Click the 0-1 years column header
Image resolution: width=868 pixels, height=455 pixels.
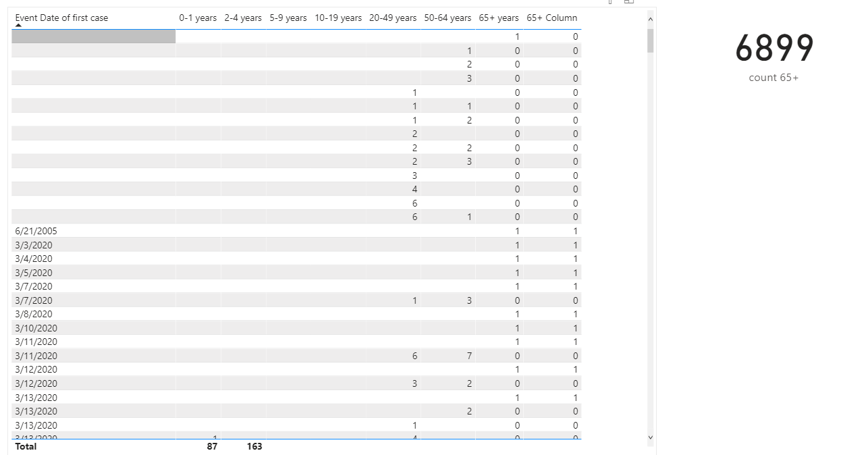tap(198, 18)
